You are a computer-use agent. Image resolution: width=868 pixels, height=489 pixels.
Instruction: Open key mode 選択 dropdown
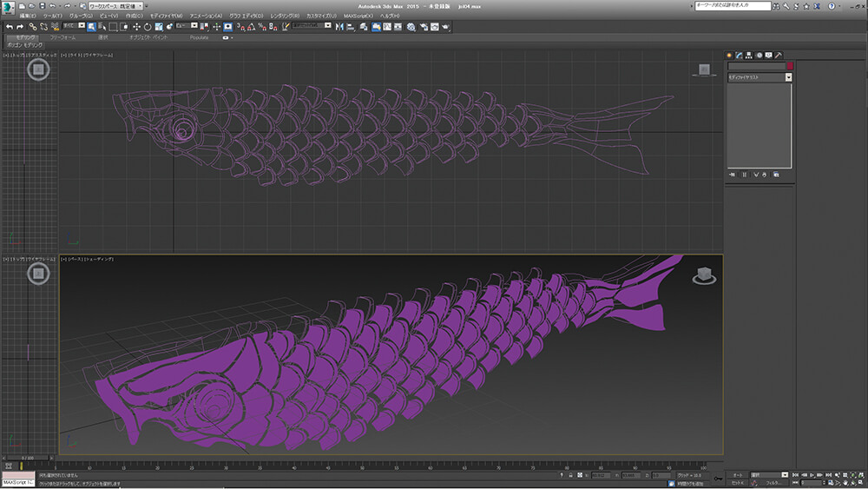coord(769,475)
